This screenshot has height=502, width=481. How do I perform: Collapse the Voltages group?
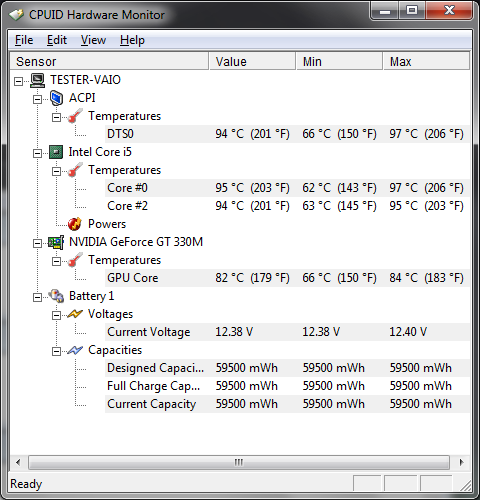pos(56,315)
